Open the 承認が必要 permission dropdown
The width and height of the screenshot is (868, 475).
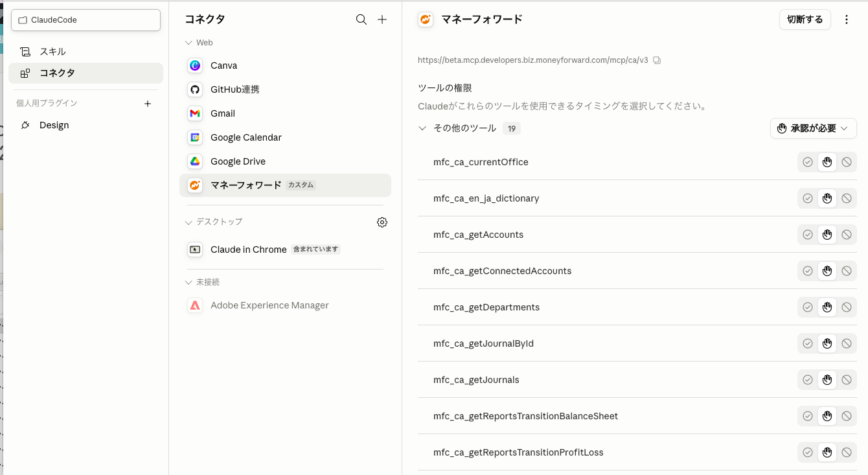(814, 128)
